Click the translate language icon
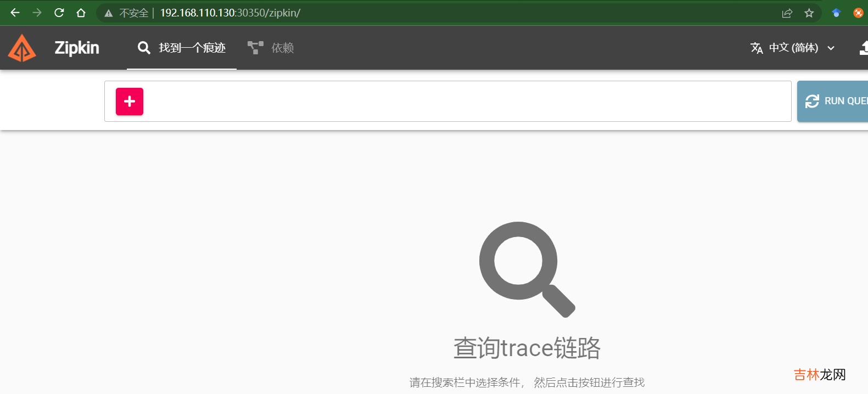This screenshot has width=868, height=394. click(x=757, y=48)
